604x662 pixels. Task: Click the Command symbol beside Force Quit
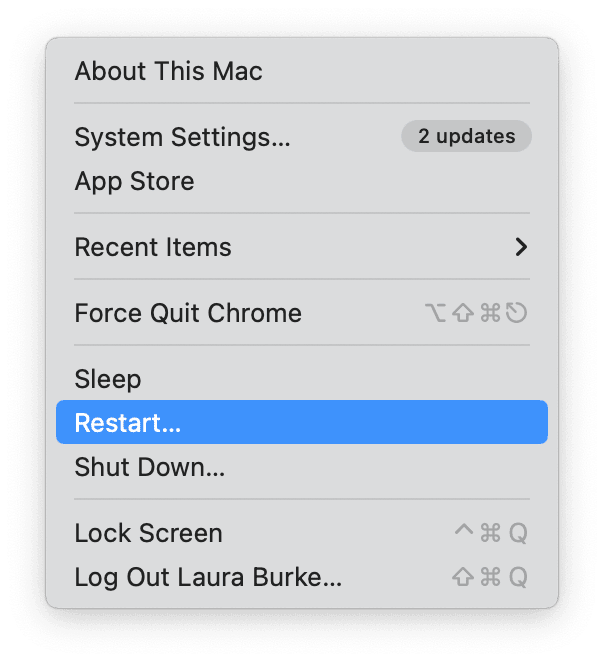click(490, 314)
